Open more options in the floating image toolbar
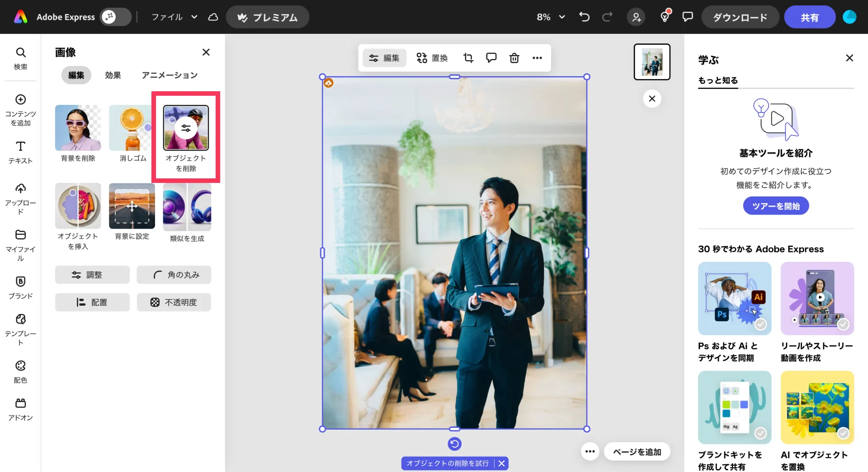This screenshot has height=472, width=868. (537, 58)
